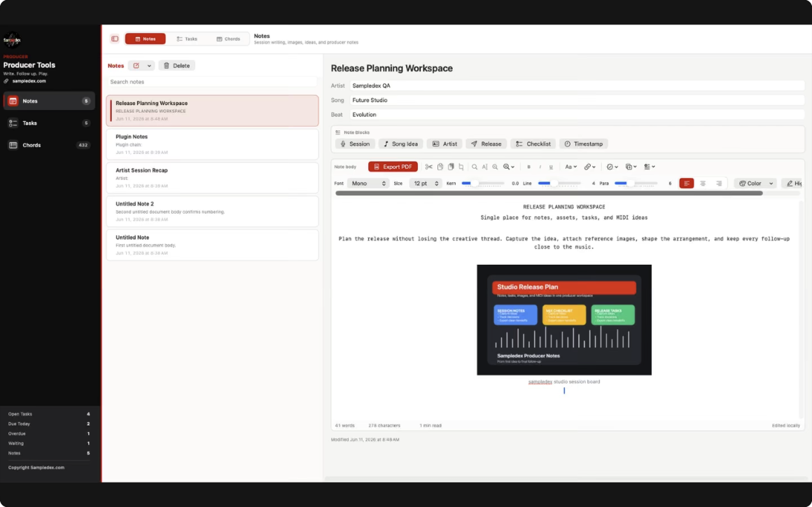Toggle bold formatting
Viewport: 812px width, 507px height.
click(x=528, y=167)
